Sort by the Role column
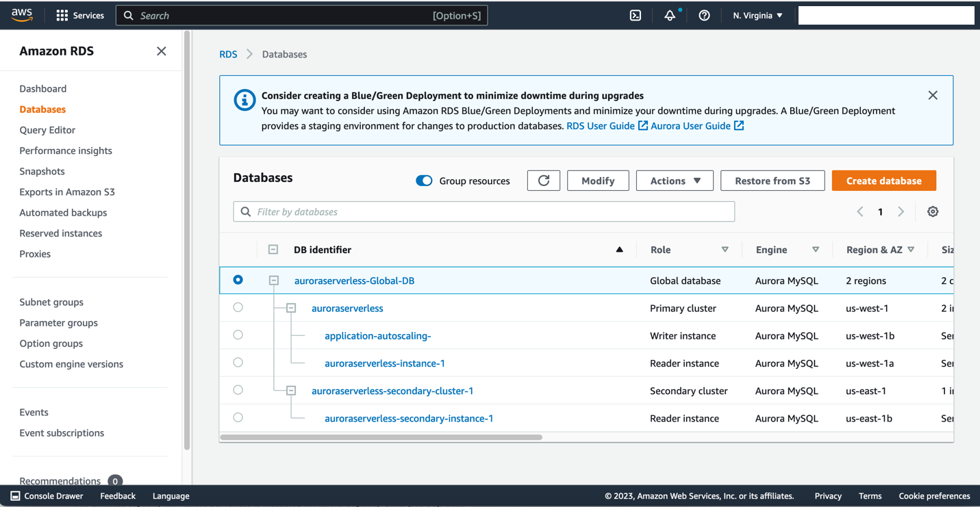The height and width of the screenshot is (507, 980). tap(725, 250)
